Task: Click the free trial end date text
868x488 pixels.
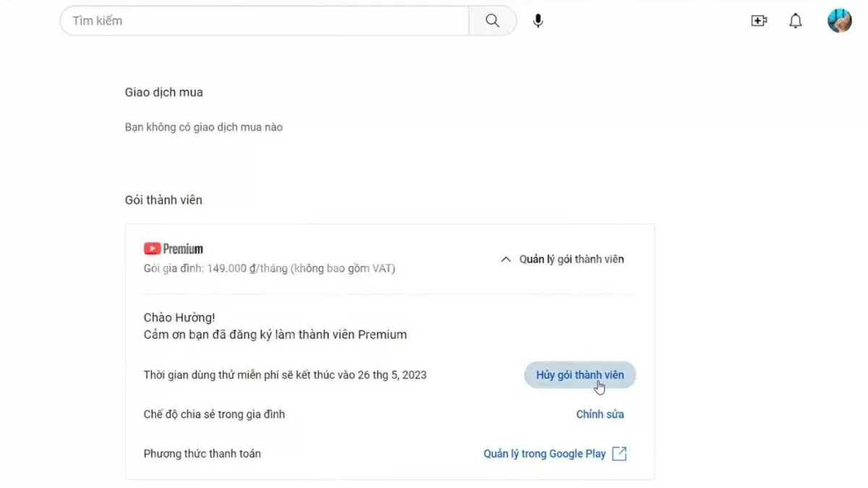Action: [x=285, y=374]
